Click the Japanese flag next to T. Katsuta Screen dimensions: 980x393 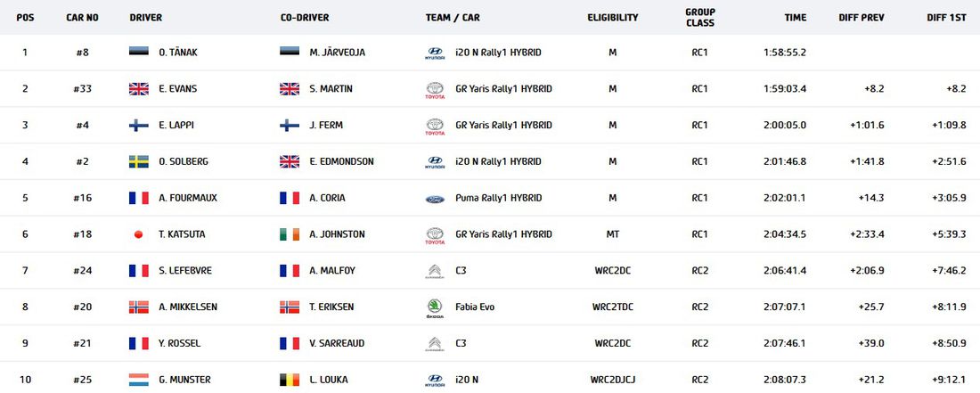click(139, 234)
